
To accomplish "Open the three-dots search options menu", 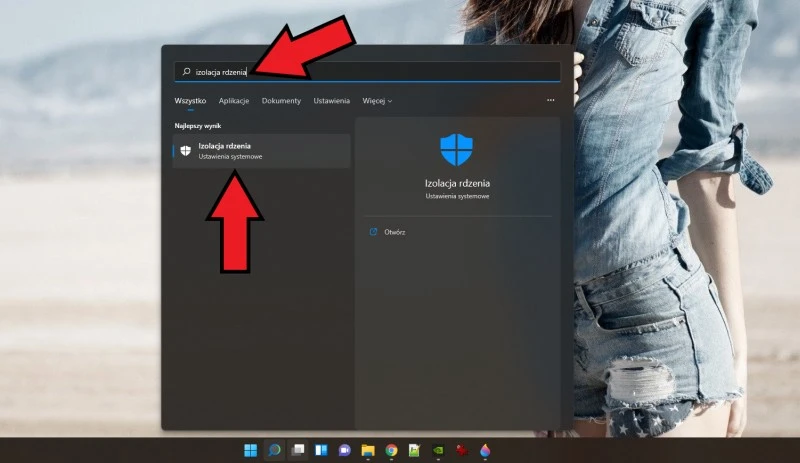I will click(551, 100).
